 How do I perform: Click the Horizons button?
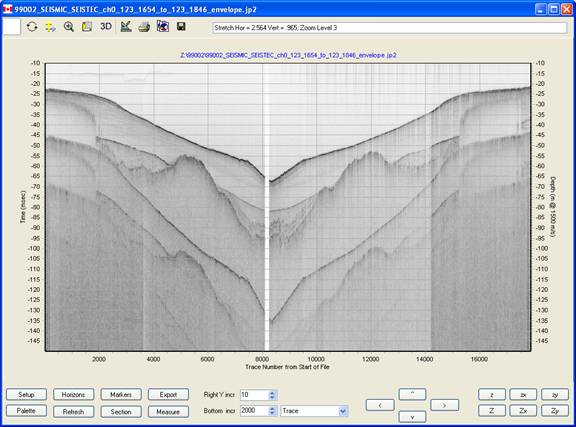[x=73, y=395]
